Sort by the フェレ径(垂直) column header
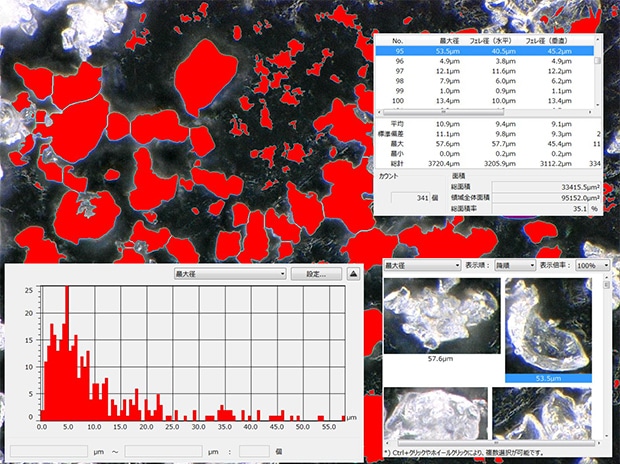This screenshot has height=464, width=620. coord(546,41)
